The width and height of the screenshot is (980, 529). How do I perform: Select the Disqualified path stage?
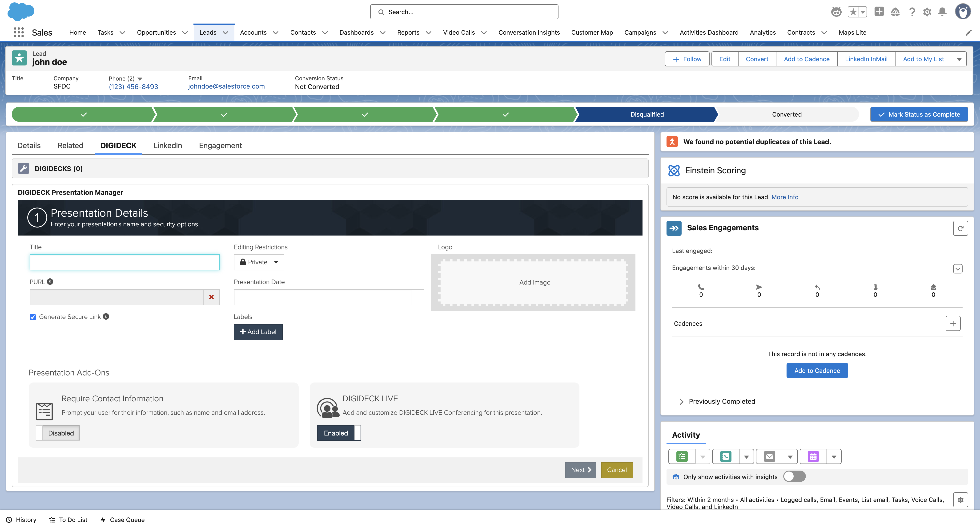646,114
